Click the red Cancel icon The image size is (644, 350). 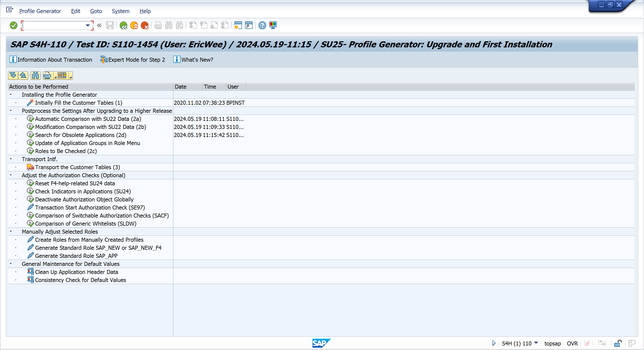(x=145, y=25)
